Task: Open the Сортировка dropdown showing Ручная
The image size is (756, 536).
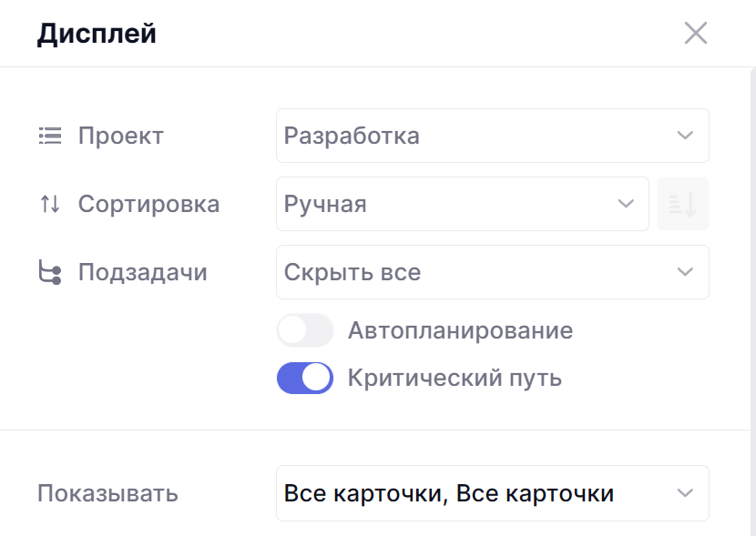Action: point(446,204)
